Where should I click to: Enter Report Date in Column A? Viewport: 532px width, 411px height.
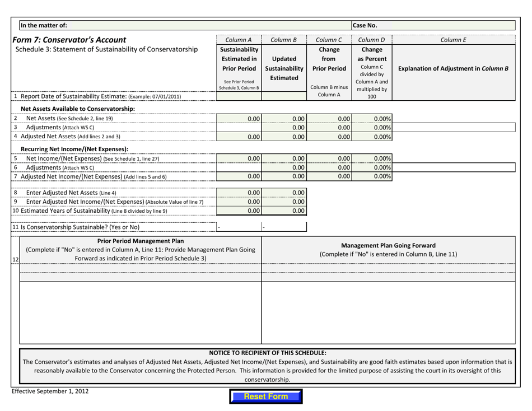pyautogui.click(x=239, y=96)
